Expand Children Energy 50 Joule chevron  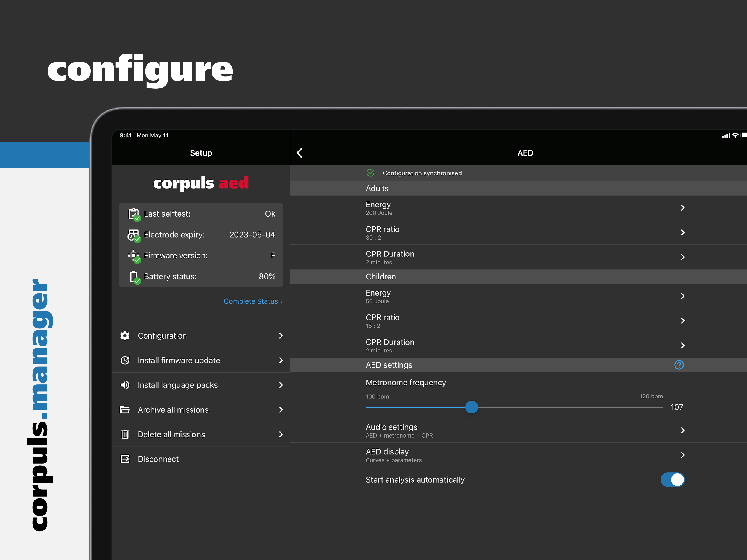pos(683,296)
